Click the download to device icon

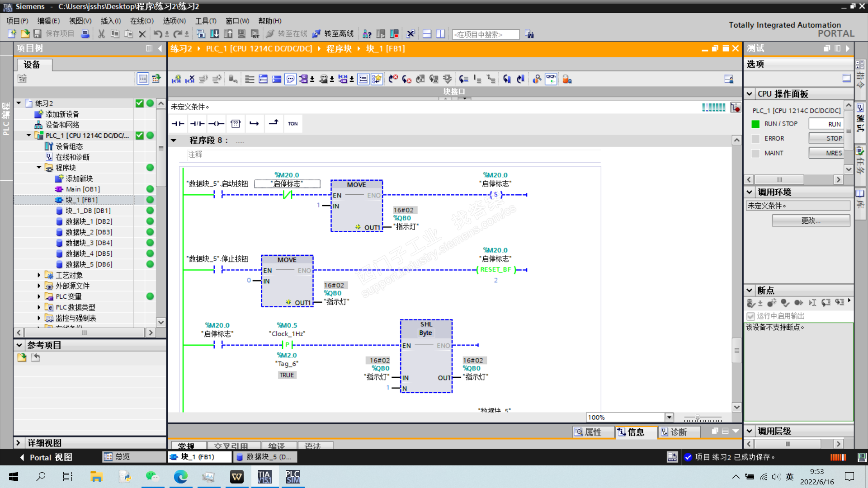[215, 34]
